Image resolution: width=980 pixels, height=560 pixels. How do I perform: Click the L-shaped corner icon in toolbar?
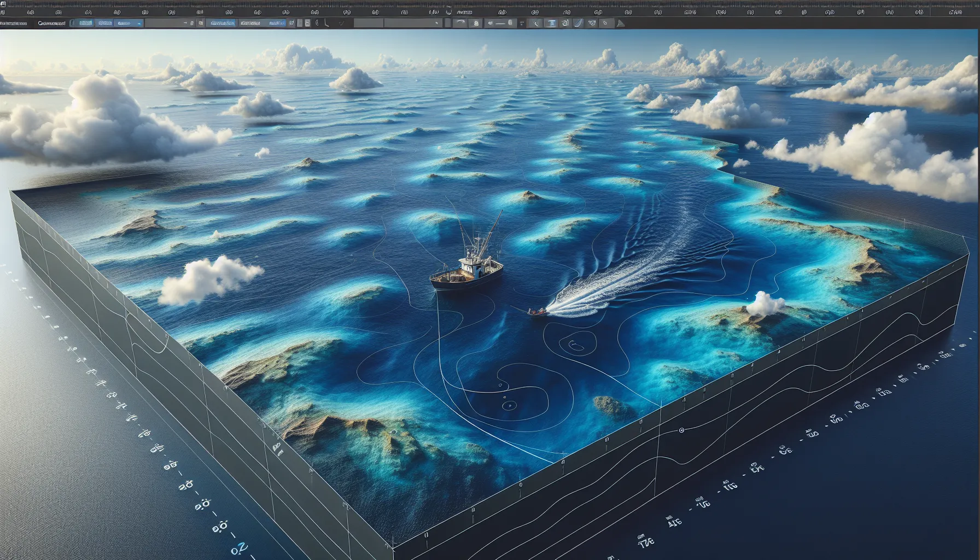click(x=326, y=23)
